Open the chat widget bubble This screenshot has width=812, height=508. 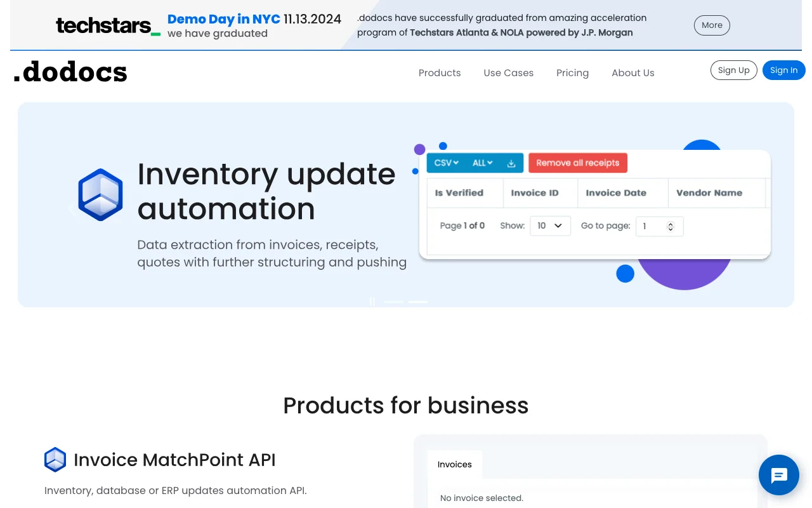coord(778,475)
